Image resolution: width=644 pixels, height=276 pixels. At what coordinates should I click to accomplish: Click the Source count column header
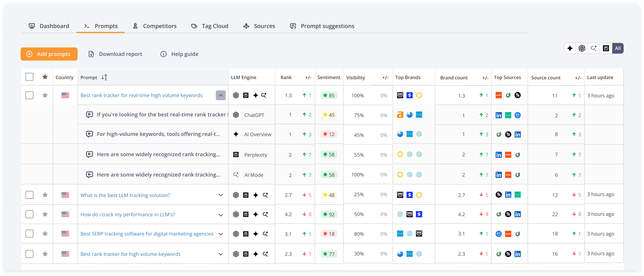click(546, 78)
